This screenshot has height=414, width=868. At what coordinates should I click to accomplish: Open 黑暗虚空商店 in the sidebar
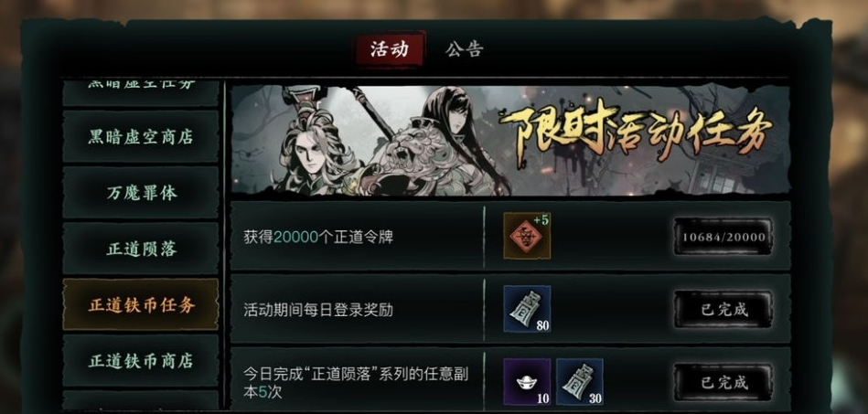pyautogui.click(x=141, y=136)
